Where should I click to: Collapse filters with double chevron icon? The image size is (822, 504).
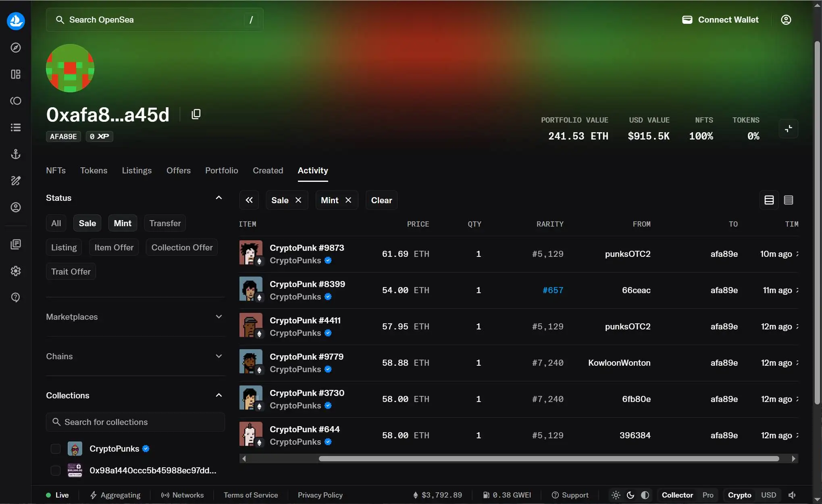249,200
